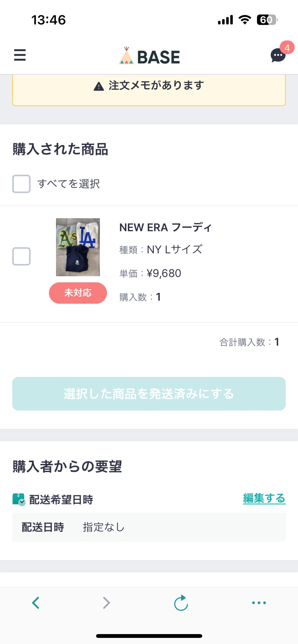Open the NEW ERA hoodie thumbnail
The width and height of the screenshot is (298, 644).
click(x=78, y=247)
